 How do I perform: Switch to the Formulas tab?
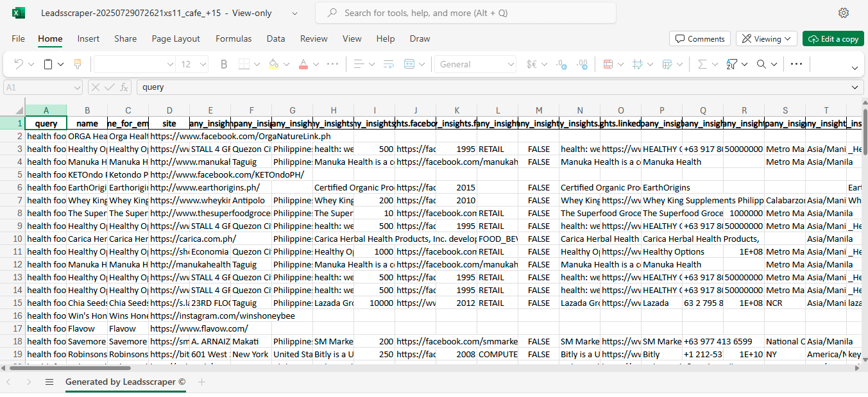(234, 38)
